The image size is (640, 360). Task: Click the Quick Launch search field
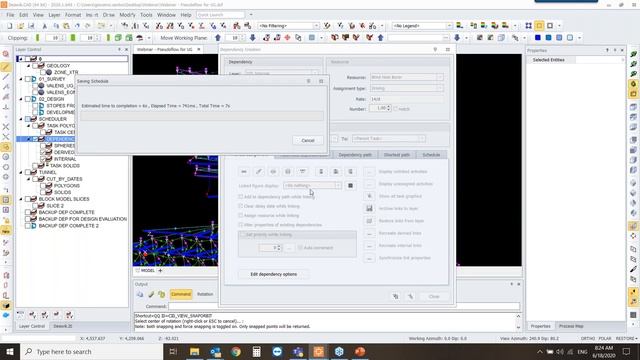(x=220, y=15)
